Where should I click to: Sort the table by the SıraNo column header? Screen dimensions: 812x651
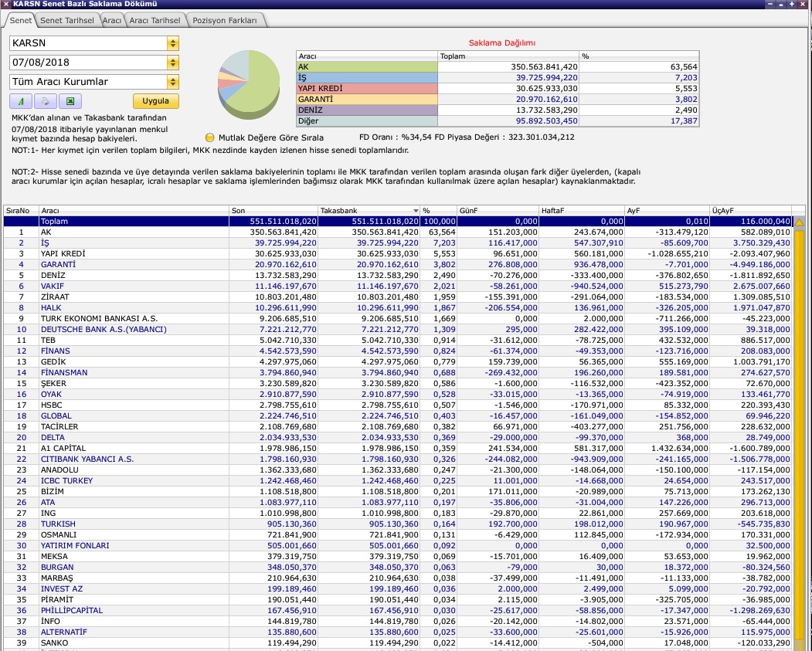21,211
